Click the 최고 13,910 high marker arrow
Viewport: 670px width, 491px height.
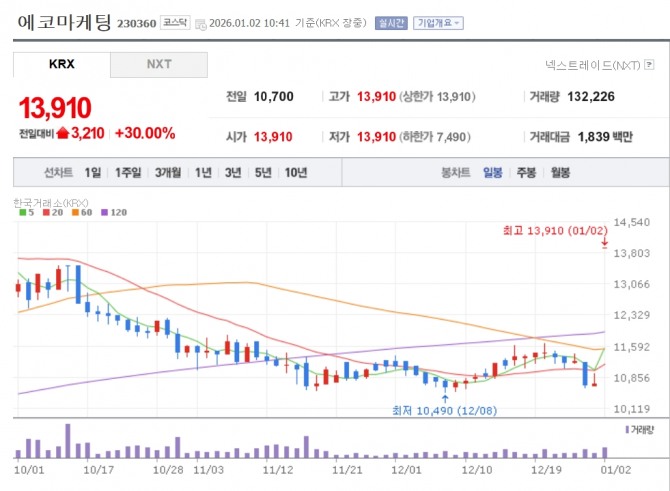coord(605,243)
